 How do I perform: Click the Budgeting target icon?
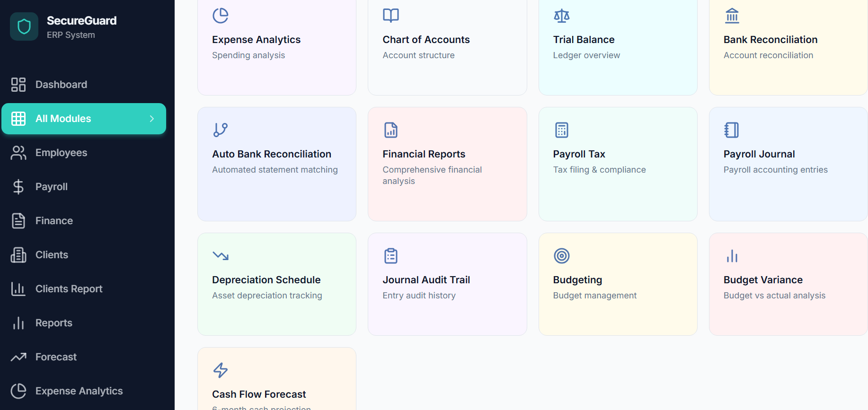[562, 256]
